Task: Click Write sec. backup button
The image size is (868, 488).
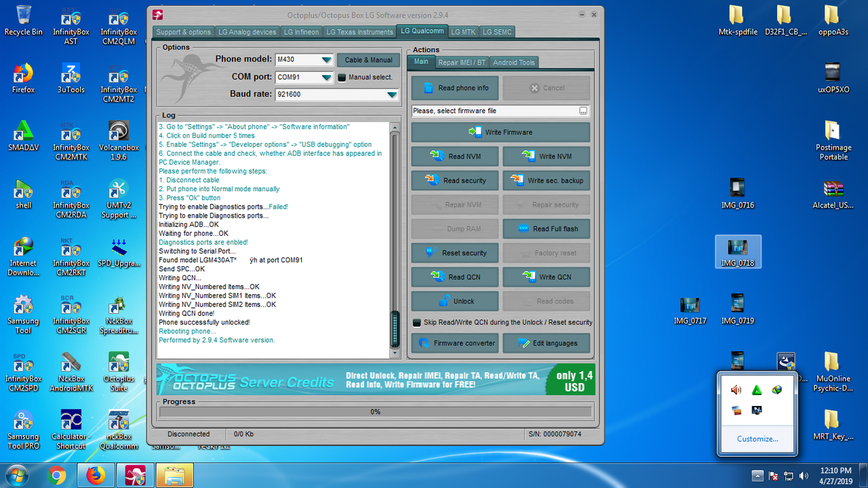Action: (546, 180)
